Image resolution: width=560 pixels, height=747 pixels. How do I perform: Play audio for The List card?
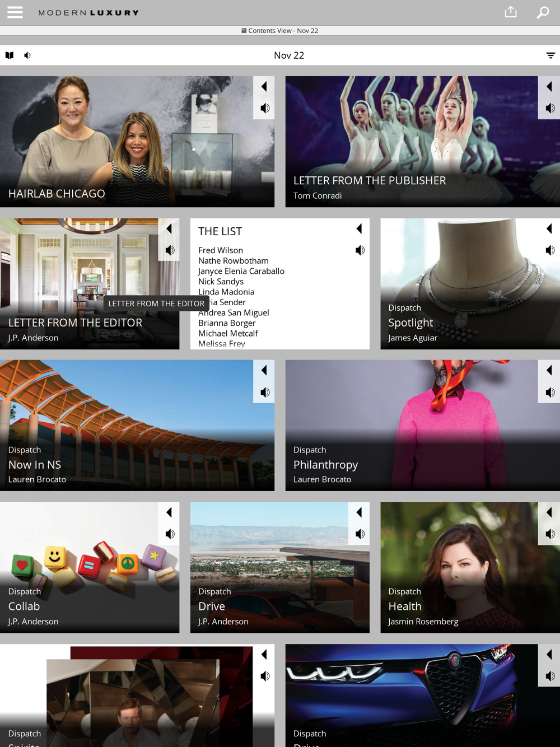pyautogui.click(x=360, y=250)
